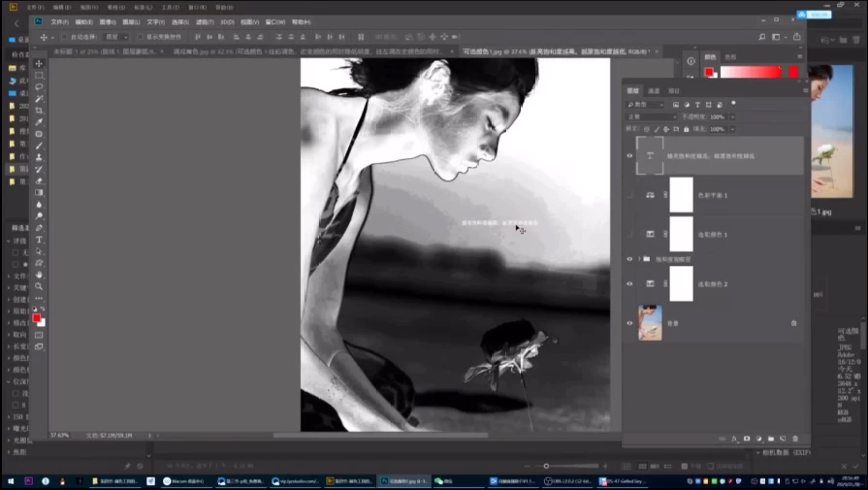
Task: Add layer style using the fx icon
Action: point(734,439)
